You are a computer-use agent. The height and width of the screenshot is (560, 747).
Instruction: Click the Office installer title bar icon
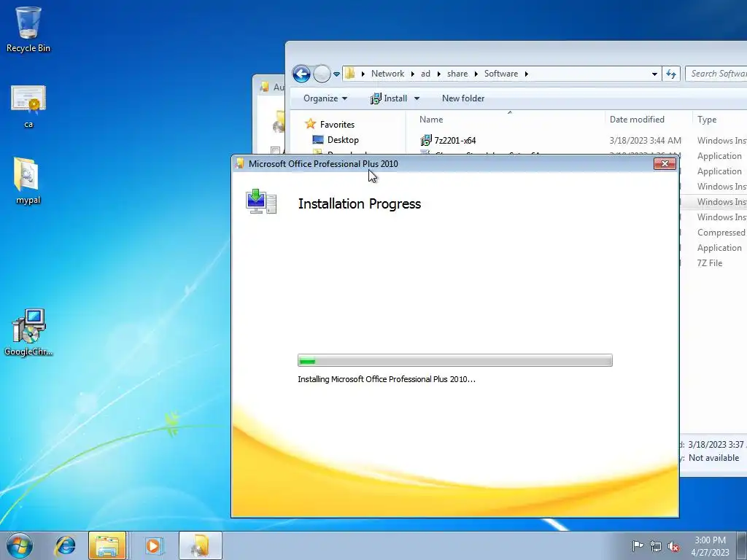pos(240,163)
